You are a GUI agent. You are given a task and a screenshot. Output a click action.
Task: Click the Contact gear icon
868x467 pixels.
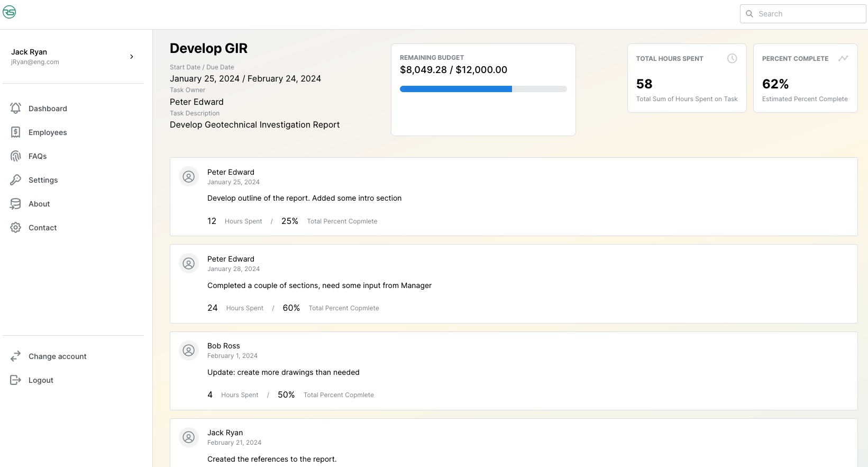[16, 227]
